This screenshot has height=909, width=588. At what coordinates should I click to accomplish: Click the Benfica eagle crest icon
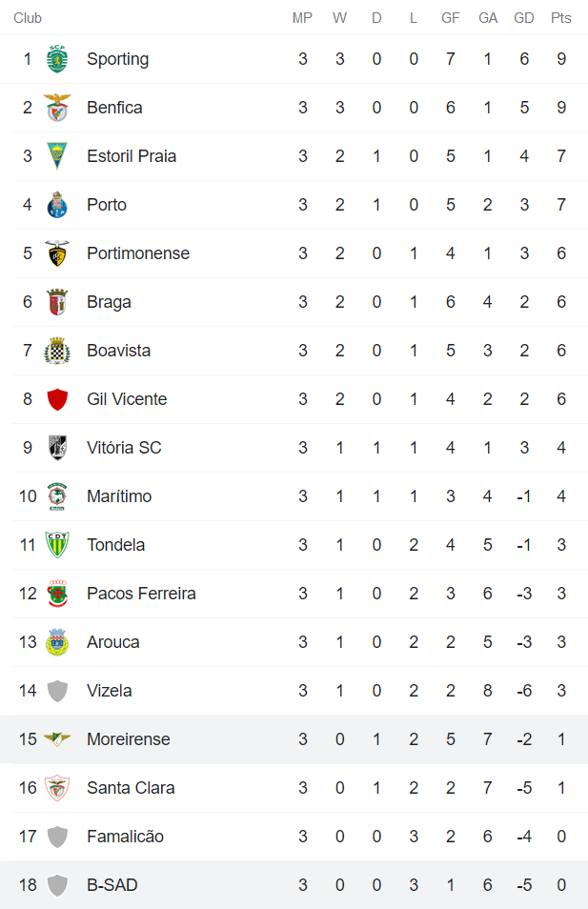coord(58,108)
